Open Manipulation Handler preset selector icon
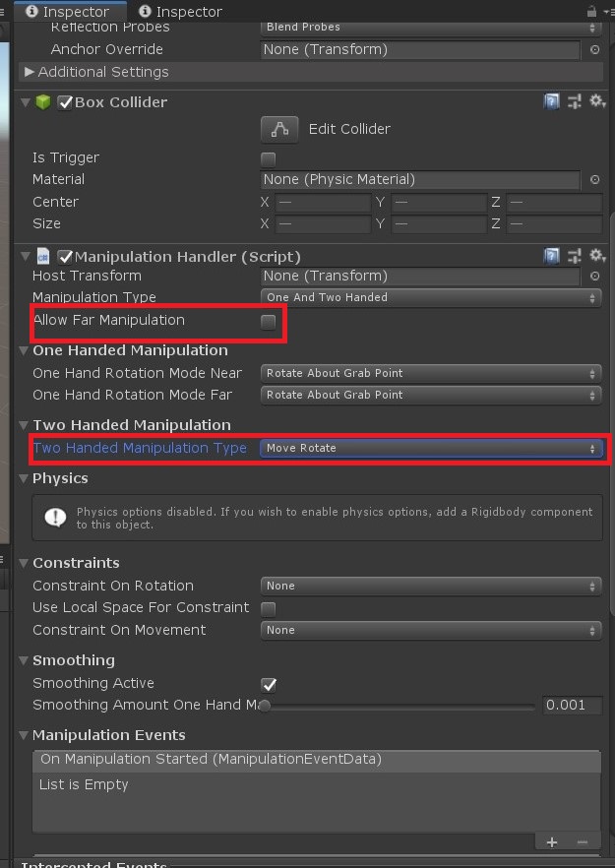 (575, 256)
